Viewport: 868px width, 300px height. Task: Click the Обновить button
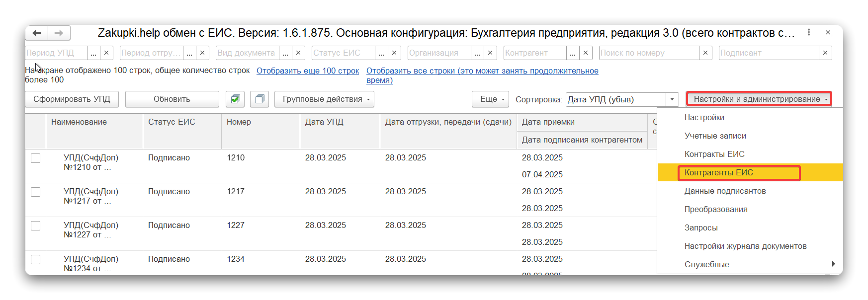click(172, 99)
